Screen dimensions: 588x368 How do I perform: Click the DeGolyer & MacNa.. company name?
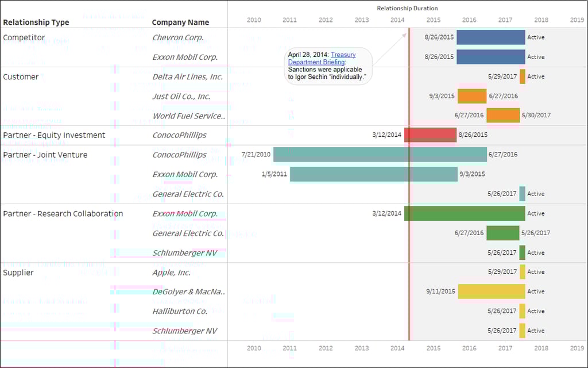(188, 292)
